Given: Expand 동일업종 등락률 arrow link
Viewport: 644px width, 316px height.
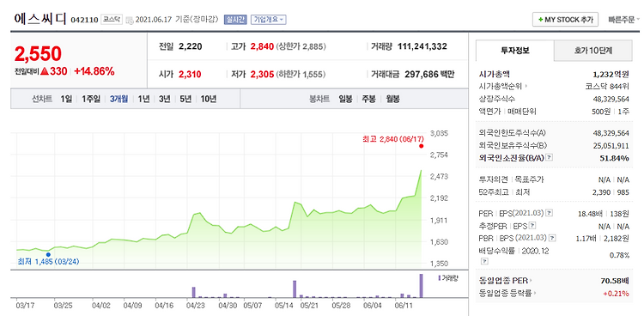Looking at the screenshot, I should click(507, 293).
